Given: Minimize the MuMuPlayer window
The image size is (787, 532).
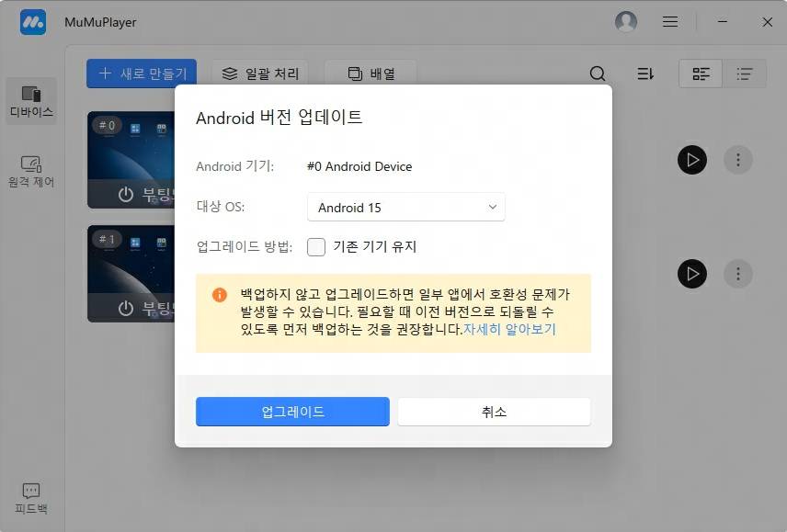Looking at the screenshot, I should coord(723,21).
